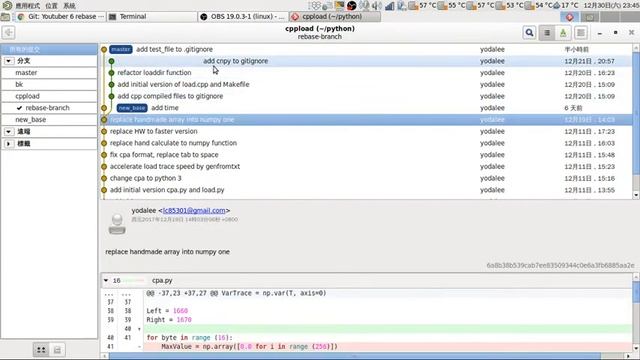This screenshot has width=640, height=360.
Task: Select commit 'fix cpa format, replace tab to space'
Action: pyautogui.click(x=366, y=155)
